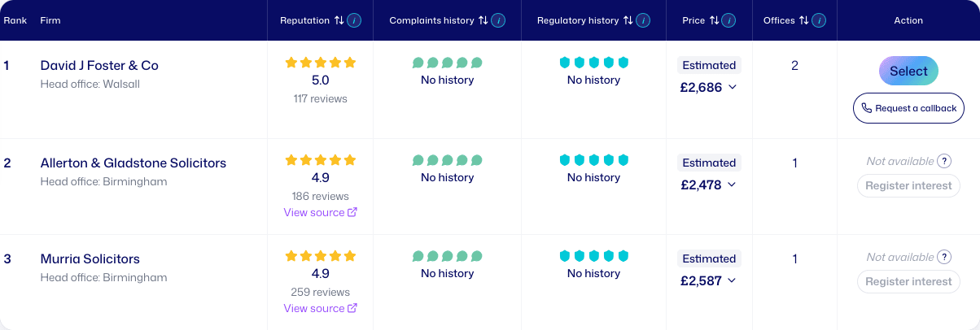Click firm name David J Foster & Co
980x330 pixels.
click(99, 65)
